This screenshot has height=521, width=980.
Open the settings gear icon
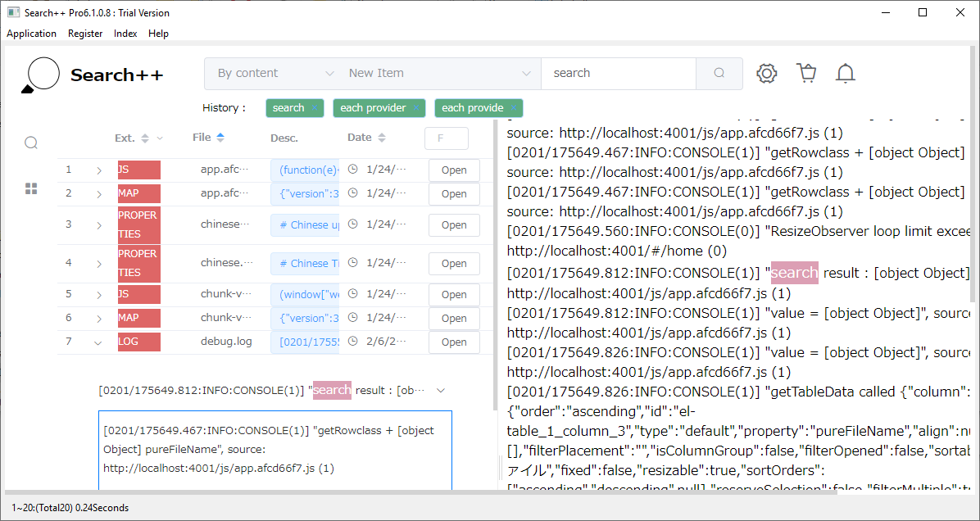point(767,73)
